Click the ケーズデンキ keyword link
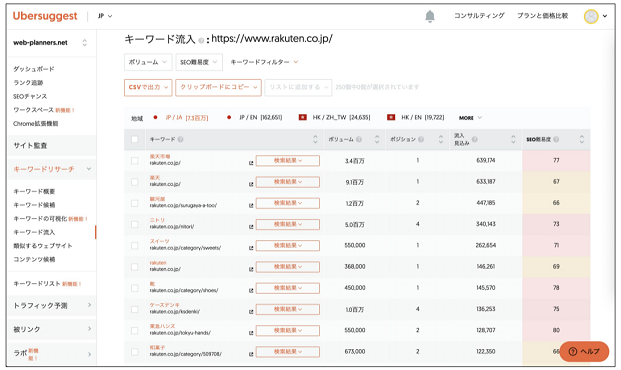This screenshot has height=370, width=621. pyautogui.click(x=164, y=305)
